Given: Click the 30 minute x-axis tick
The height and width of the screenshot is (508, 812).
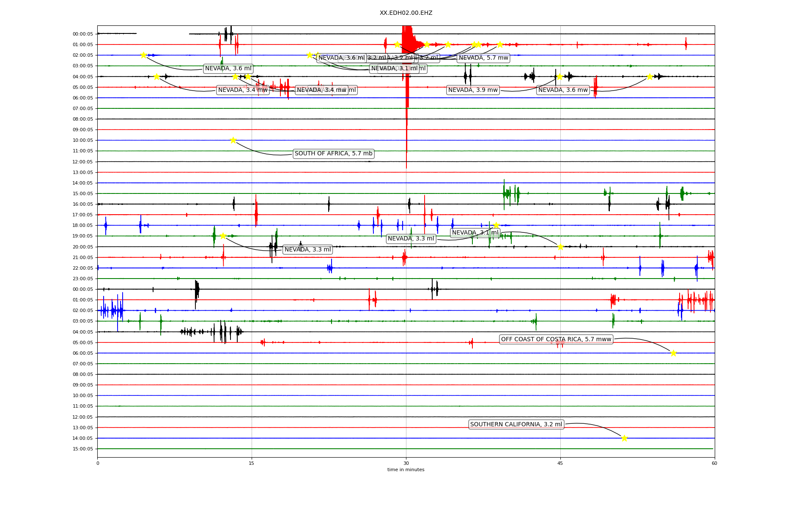Looking at the screenshot, I should pyautogui.click(x=406, y=463).
